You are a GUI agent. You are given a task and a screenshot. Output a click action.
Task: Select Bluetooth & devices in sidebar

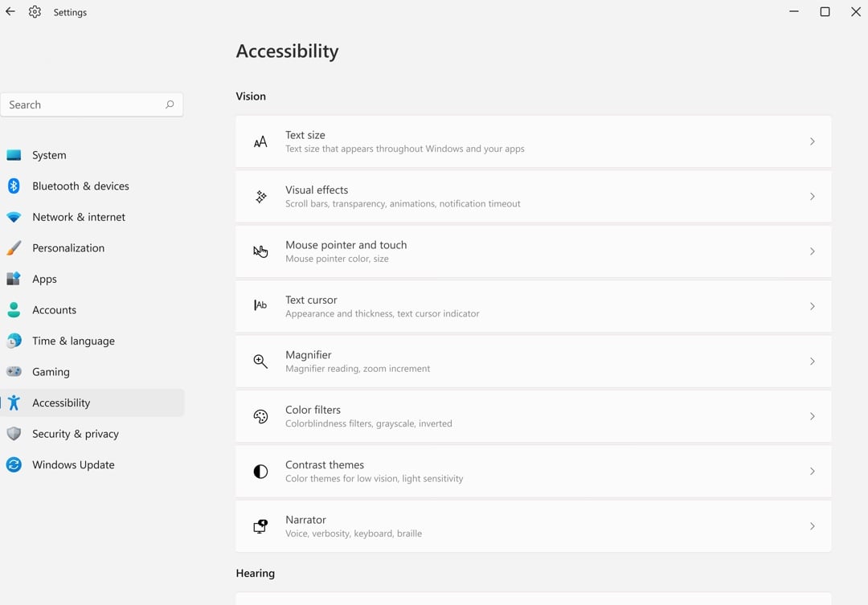click(80, 186)
